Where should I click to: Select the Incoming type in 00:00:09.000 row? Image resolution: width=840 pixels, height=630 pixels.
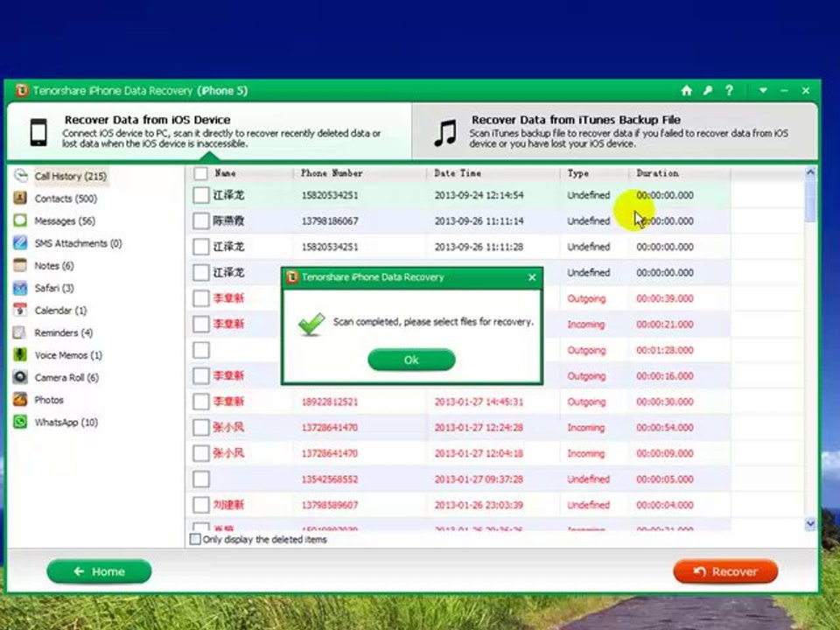point(585,453)
